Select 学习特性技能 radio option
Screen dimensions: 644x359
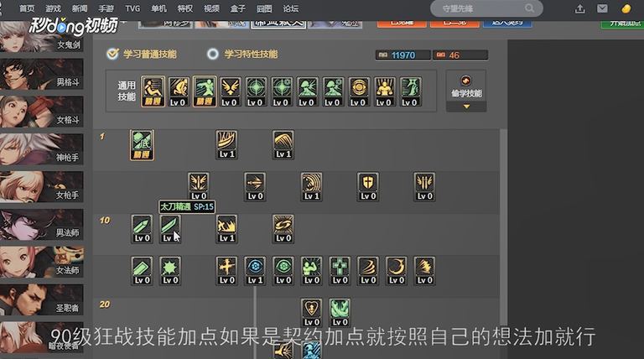coord(213,54)
